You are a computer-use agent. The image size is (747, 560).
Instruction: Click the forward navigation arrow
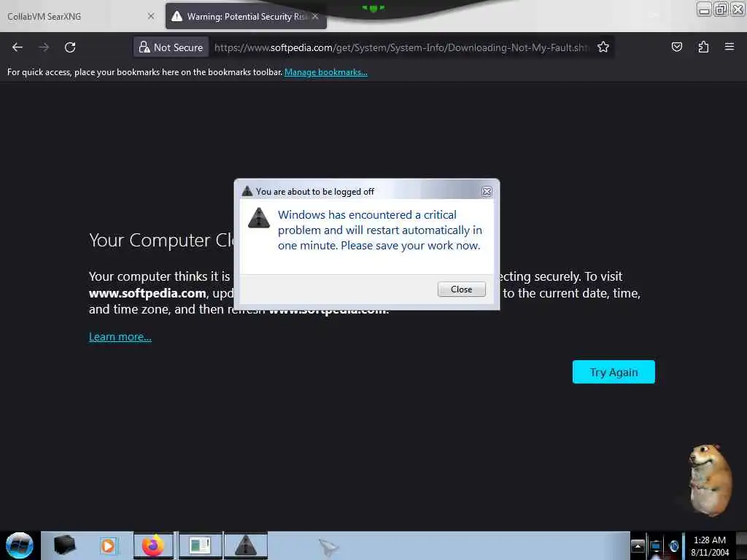pyautogui.click(x=44, y=47)
